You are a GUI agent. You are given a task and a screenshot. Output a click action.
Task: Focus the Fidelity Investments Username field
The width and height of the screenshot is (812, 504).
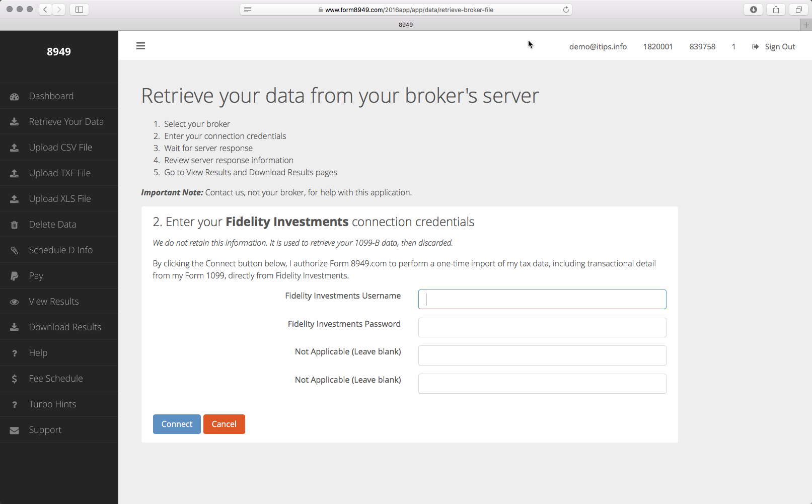click(542, 299)
